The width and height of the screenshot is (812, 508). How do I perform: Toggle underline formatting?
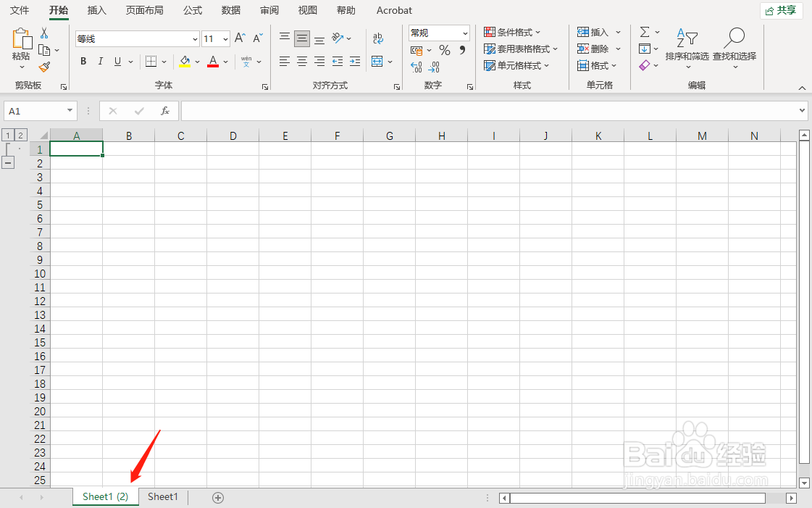point(117,62)
